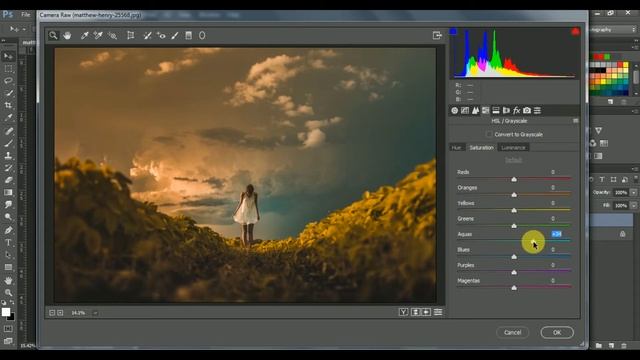Click the Reds saturation value field
Image resolution: width=640 pixels, height=360 pixels.
553,172
